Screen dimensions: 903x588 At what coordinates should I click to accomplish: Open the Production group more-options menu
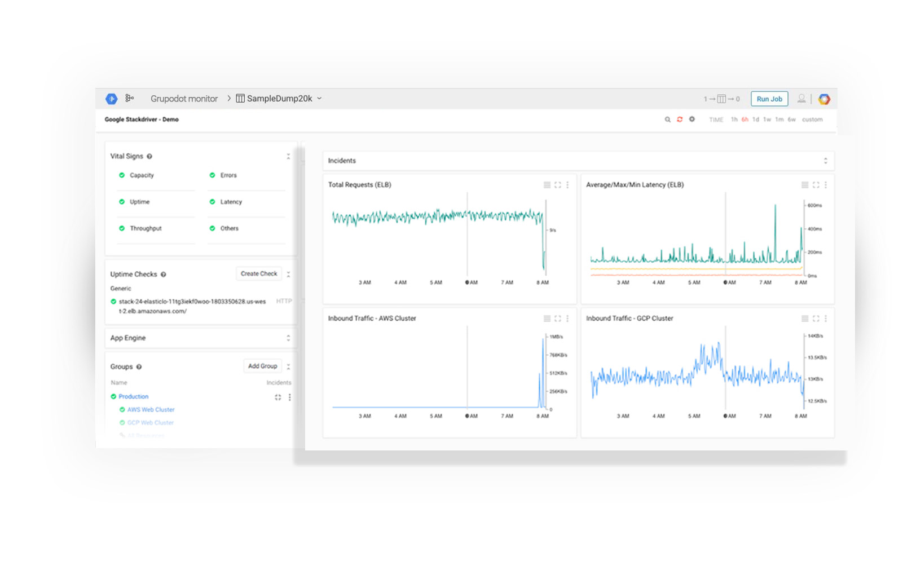point(290,397)
